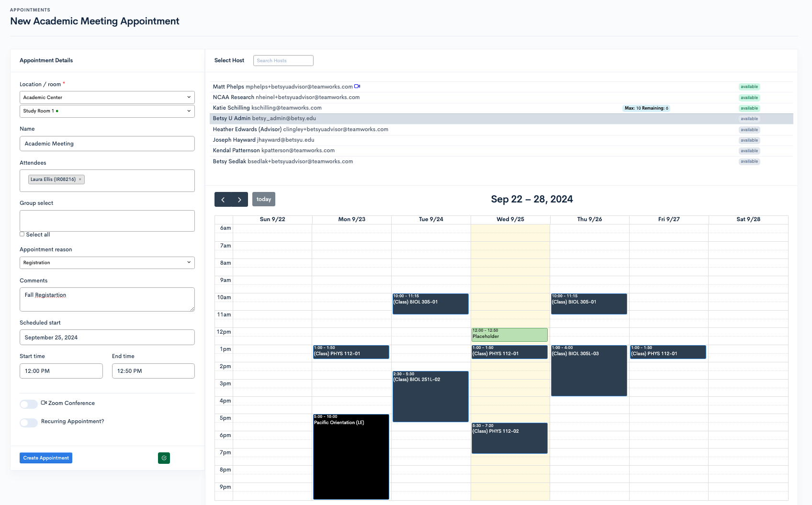Check the Select all checkbox

tap(22, 234)
